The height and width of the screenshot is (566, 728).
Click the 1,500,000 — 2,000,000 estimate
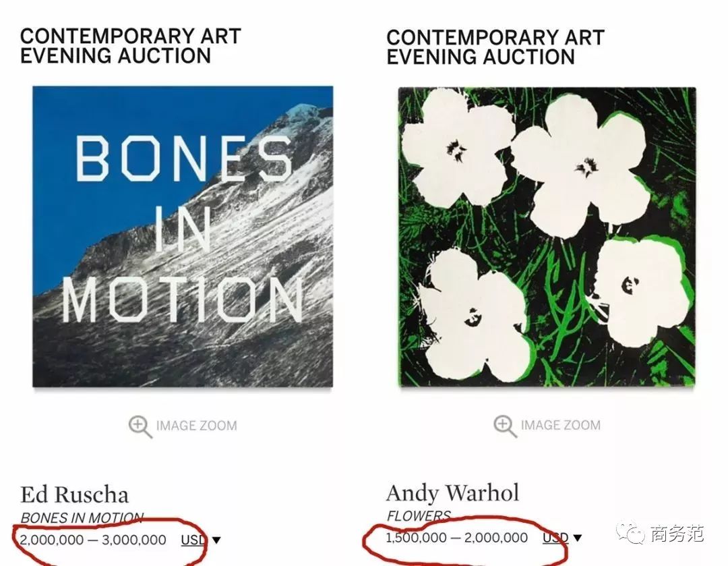point(456,538)
